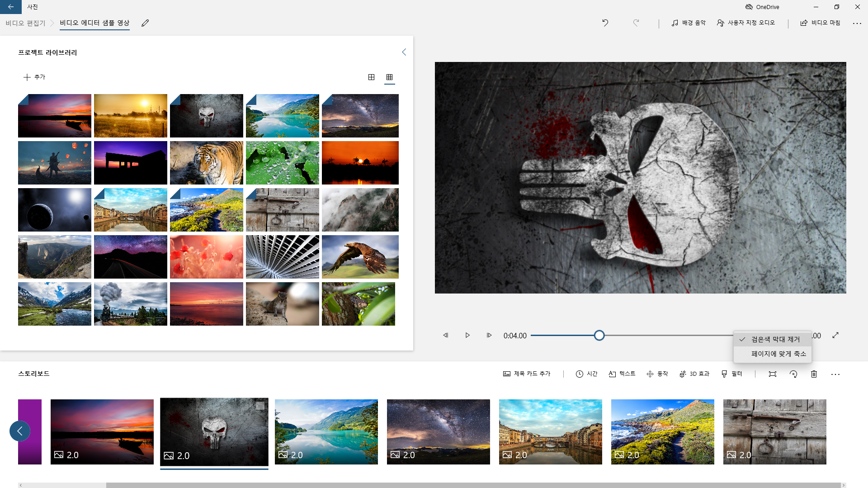The image size is (868, 488).
Task: Select the coastal wildflowers storyboard clip
Action: pyautogui.click(x=663, y=431)
